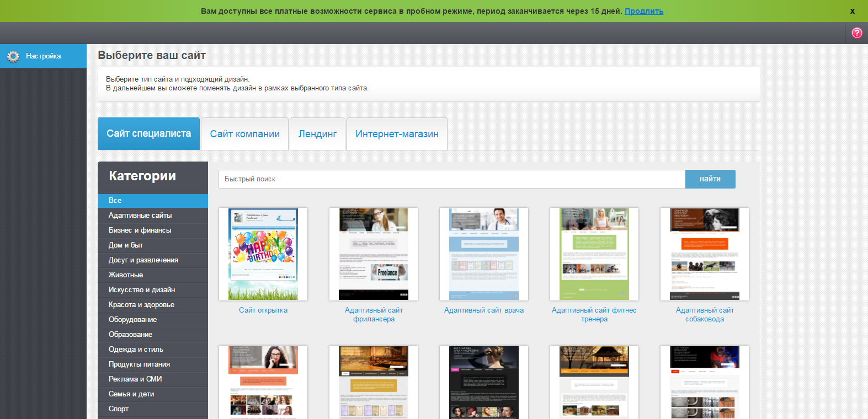Pick the doctor site template thumbnail

point(484,254)
